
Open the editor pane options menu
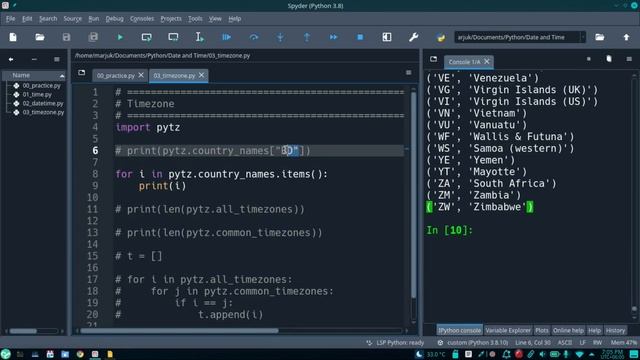point(409,73)
